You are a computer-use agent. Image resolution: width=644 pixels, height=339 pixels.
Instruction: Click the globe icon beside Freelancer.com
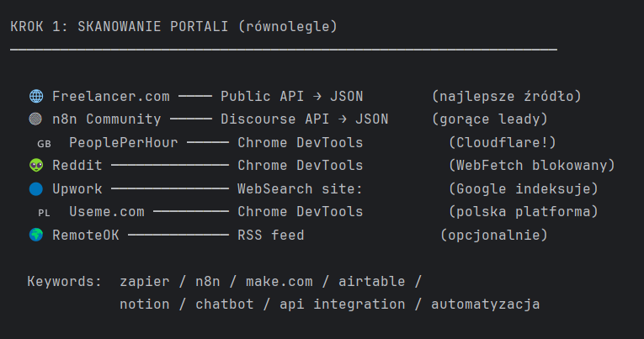(35, 96)
